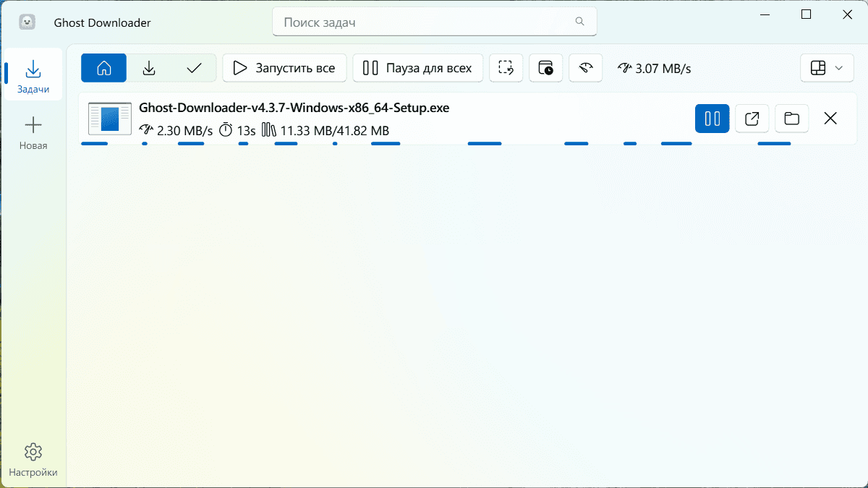The height and width of the screenshot is (488, 868).
Task: Open the Задачи section in sidebar
Action: (x=33, y=75)
